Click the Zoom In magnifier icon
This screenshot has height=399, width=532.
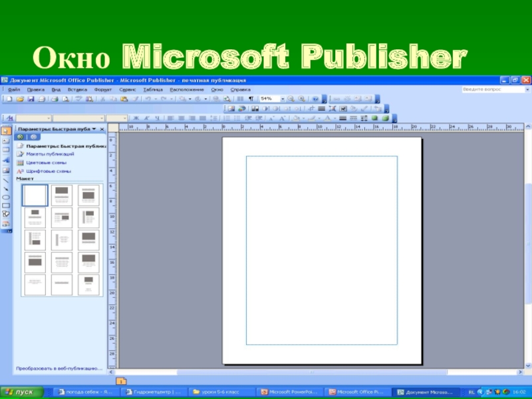pyautogui.click(x=302, y=99)
